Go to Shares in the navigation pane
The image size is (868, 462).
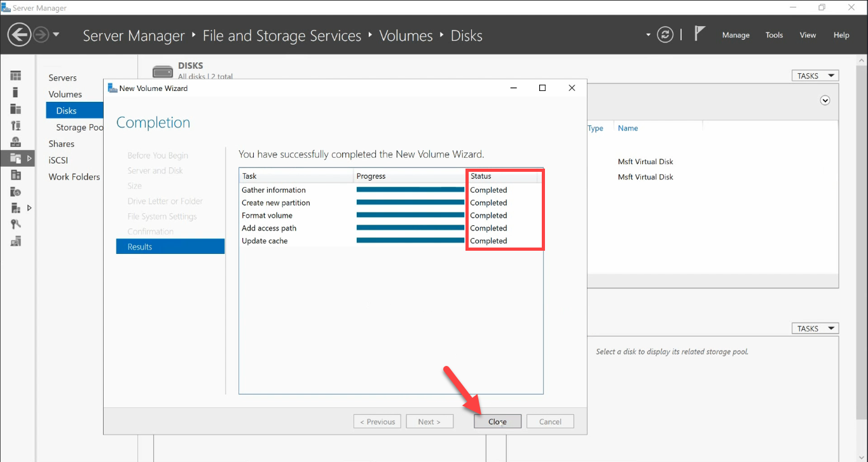[61, 144]
